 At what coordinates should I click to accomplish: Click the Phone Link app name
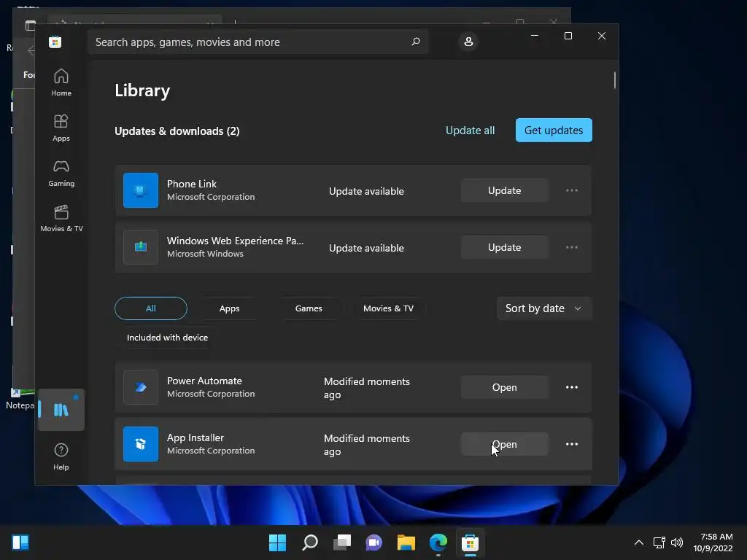[192, 184]
